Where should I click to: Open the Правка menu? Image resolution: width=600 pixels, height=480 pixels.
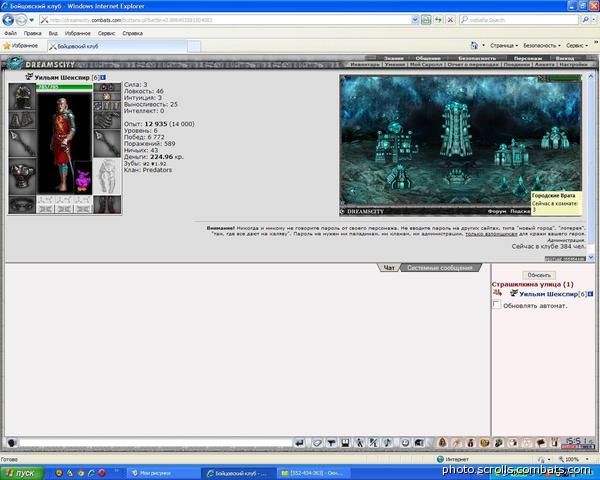33,33
